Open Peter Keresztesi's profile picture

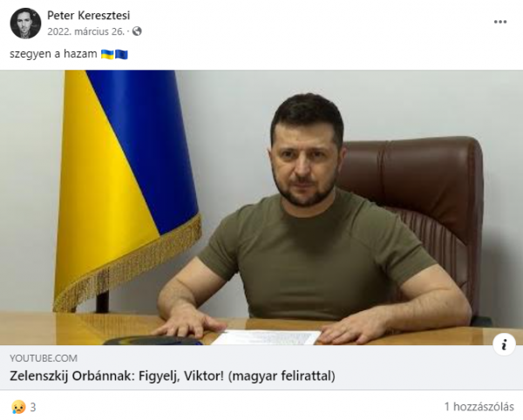pyautogui.click(x=25, y=24)
